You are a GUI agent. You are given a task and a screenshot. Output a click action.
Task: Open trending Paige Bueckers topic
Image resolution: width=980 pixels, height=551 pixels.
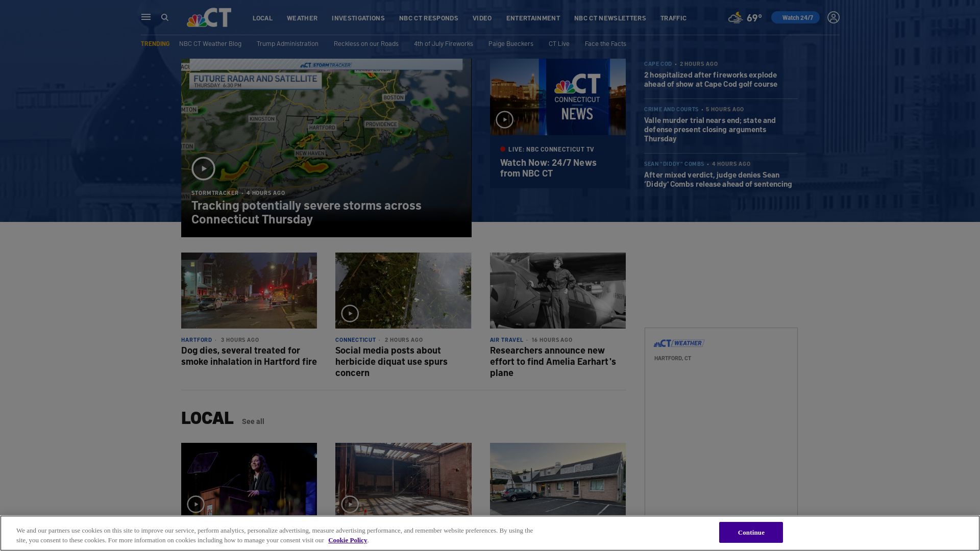pos(510,43)
